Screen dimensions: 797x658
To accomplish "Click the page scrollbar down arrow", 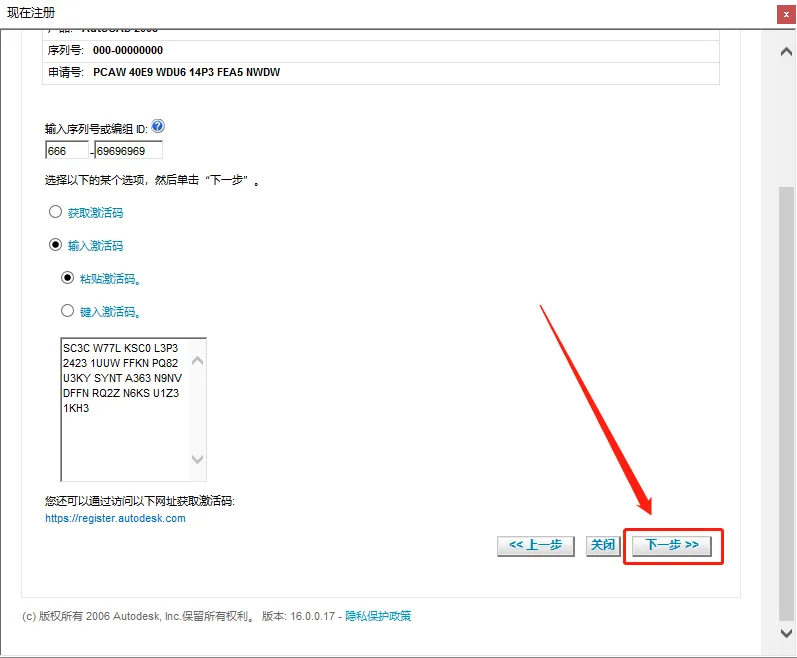I will (786, 633).
